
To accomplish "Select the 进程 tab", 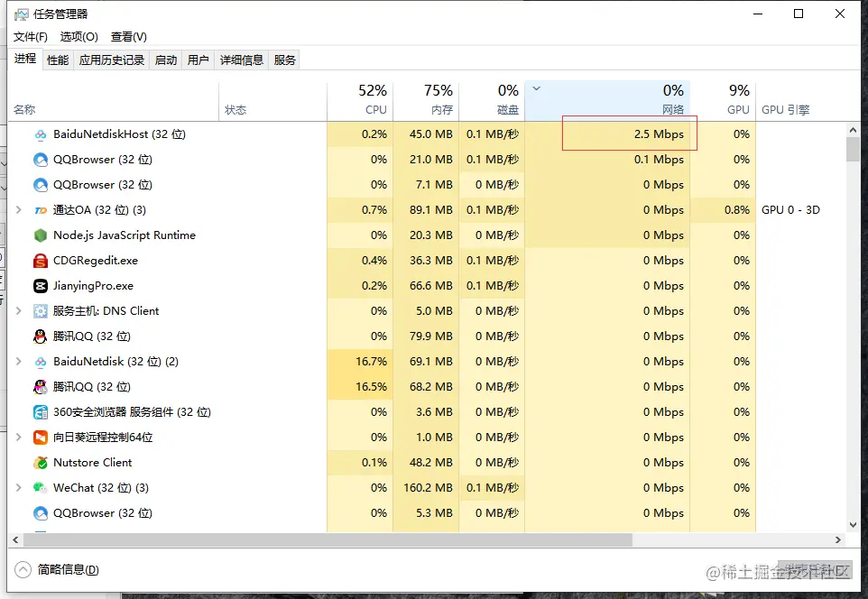I will click(25, 59).
